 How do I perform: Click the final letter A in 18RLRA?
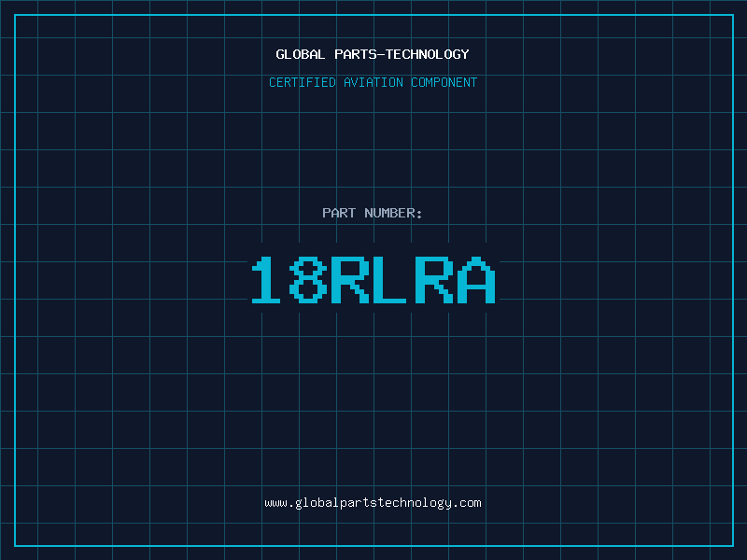pyautogui.click(x=473, y=280)
